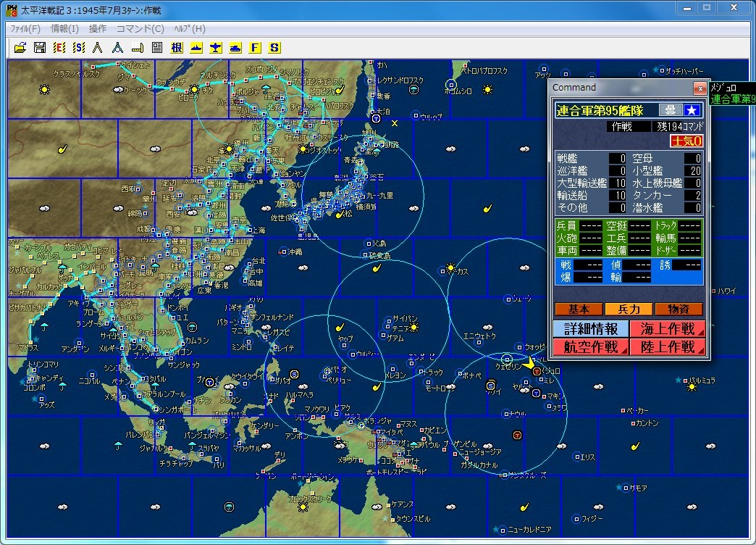
Task: Click the airplane silhouette toolbar icon
Action: (216, 47)
